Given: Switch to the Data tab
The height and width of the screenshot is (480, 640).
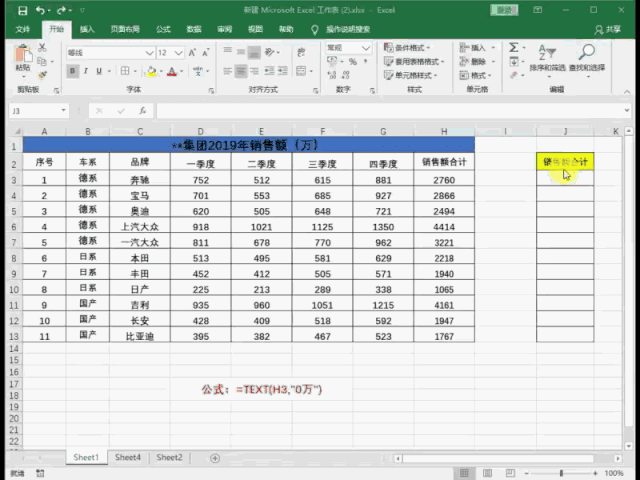Looking at the screenshot, I should coord(194,29).
